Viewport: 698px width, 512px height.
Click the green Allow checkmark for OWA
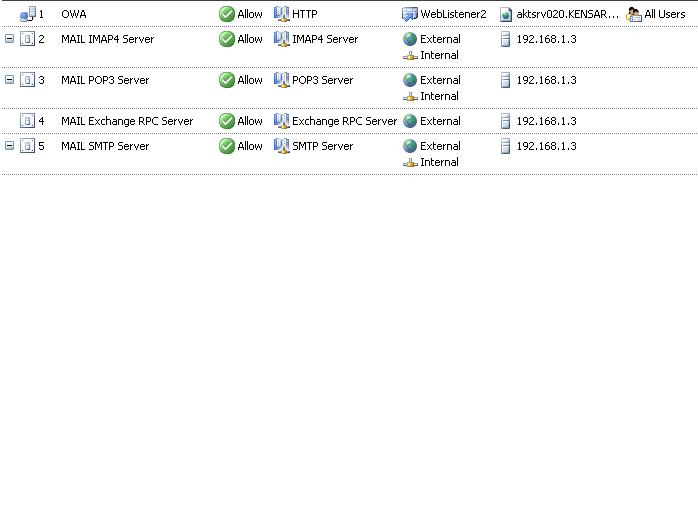click(227, 14)
